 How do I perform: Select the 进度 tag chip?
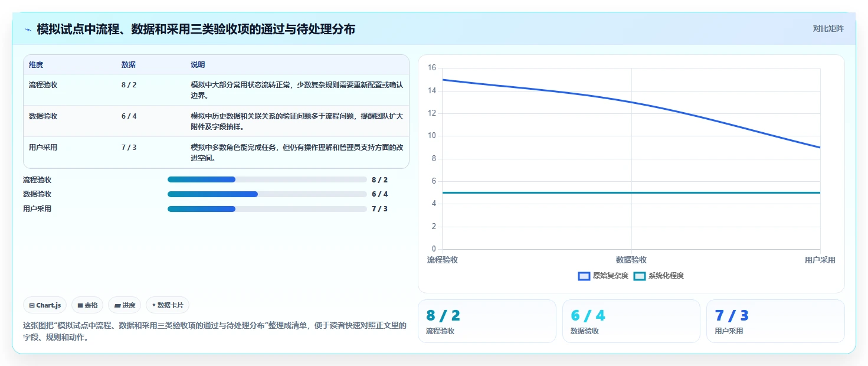pos(125,305)
